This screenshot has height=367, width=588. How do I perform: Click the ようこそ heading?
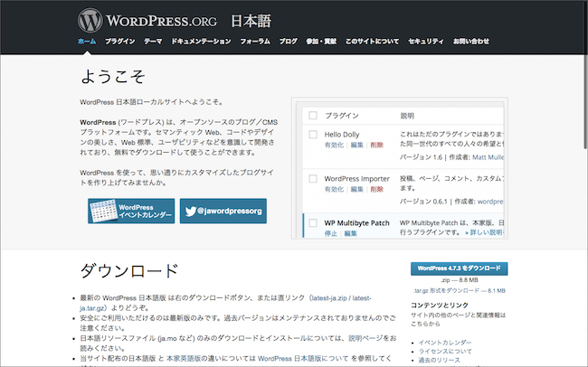point(113,77)
